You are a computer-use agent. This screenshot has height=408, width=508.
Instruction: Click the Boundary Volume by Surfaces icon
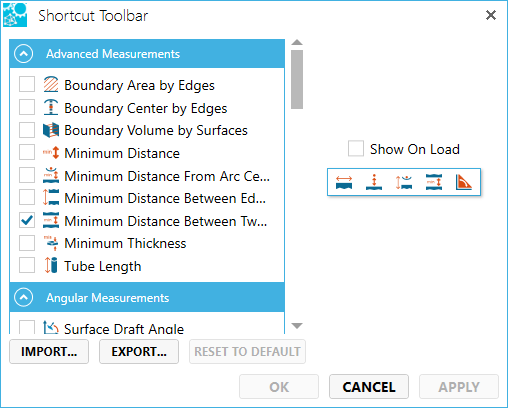[51, 130]
